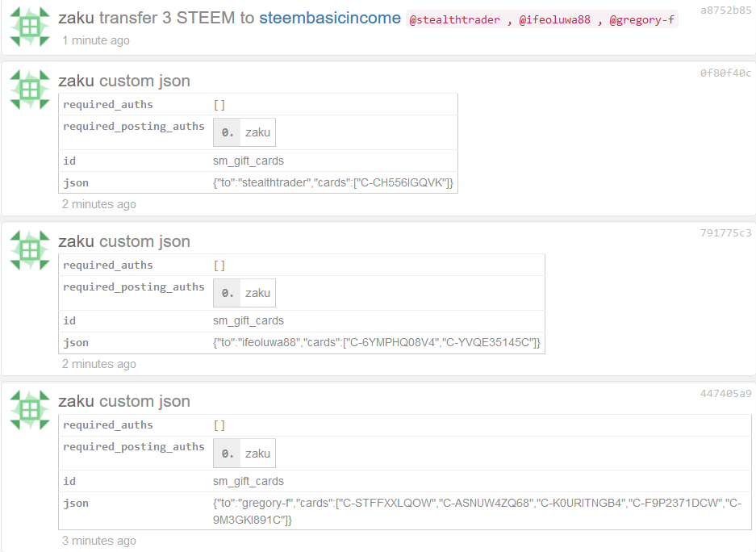Click zaku avatar on ifeoluwa88 gift entry

coord(30,250)
